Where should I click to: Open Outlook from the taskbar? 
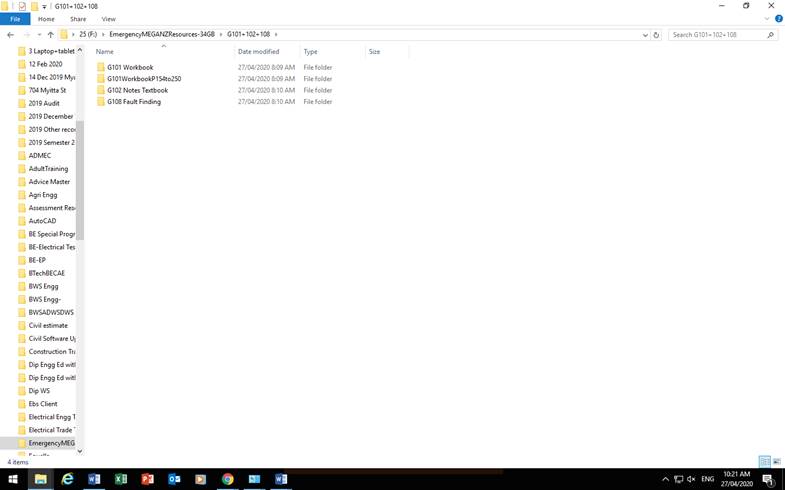[174, 479]
